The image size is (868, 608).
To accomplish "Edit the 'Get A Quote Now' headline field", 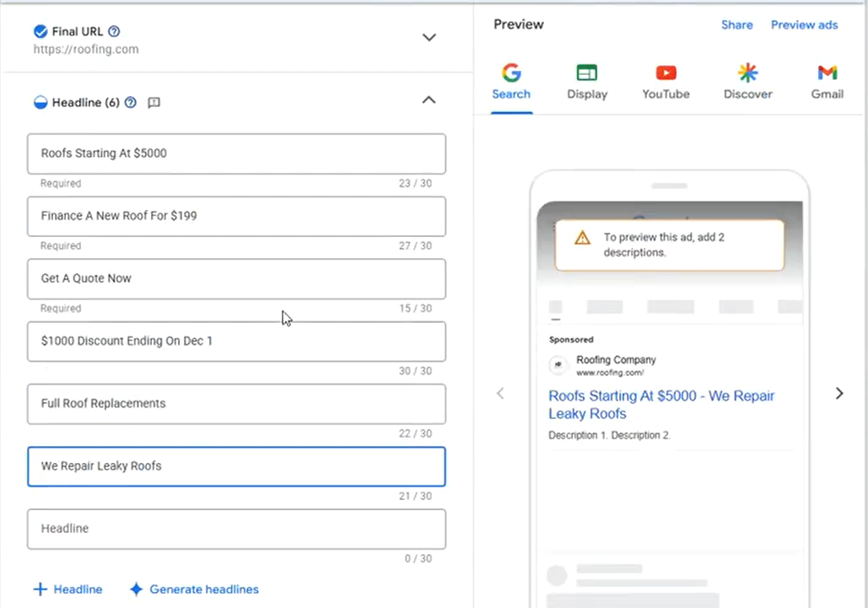I will coord(236,278).
